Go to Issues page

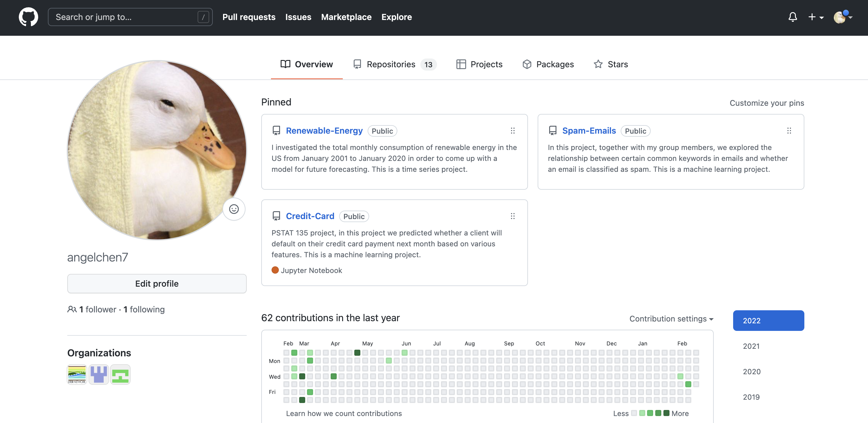298,17
